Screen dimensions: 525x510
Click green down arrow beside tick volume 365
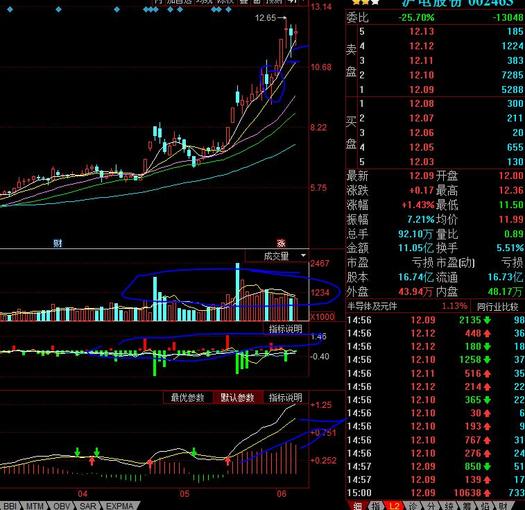pyautogui.click(x=487, y=400)
